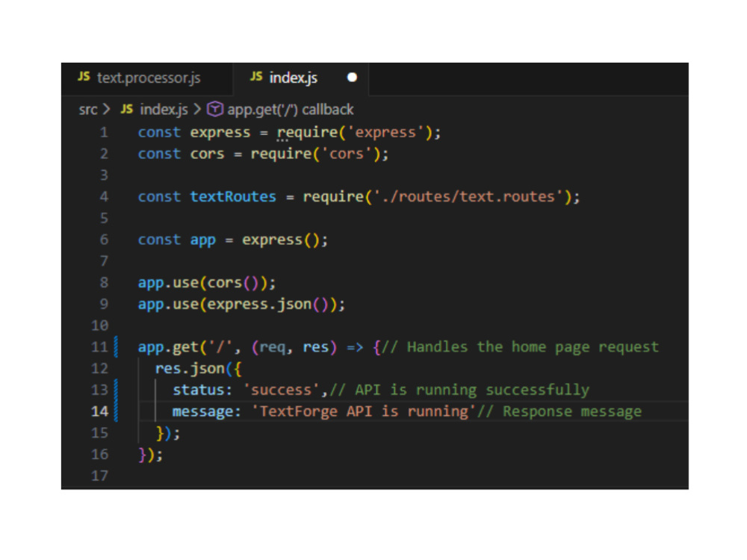Click the closing }); on line 16
The image size is (747, 560).
pos(151,455)
